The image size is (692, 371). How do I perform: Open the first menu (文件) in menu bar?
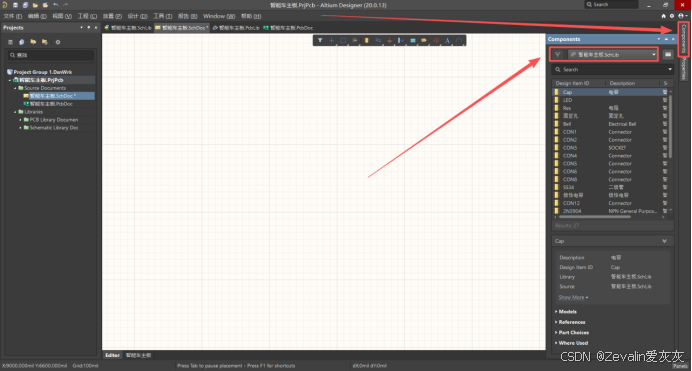13,16
